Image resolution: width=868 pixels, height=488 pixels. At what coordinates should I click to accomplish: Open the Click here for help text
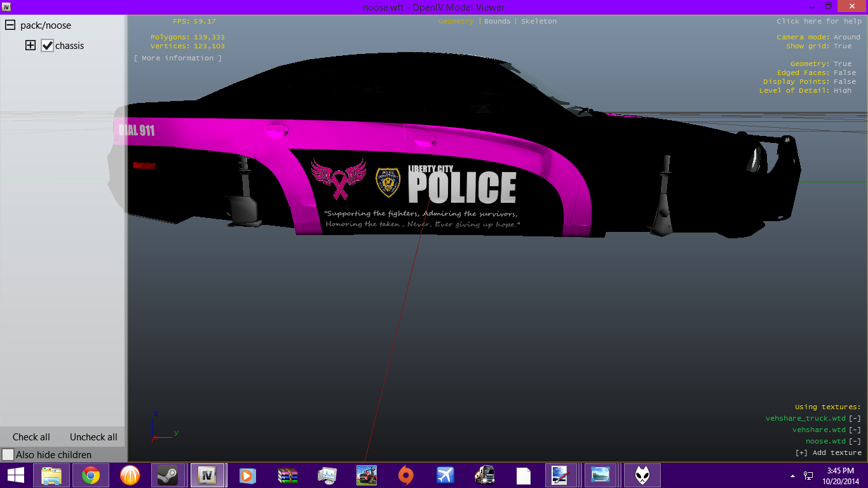point(818,22)
